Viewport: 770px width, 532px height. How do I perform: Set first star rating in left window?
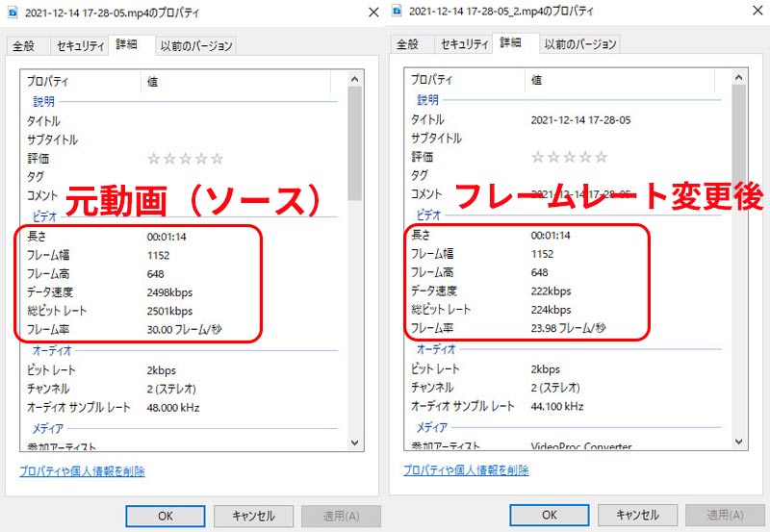pyautogui.click(x=154, y=159)
